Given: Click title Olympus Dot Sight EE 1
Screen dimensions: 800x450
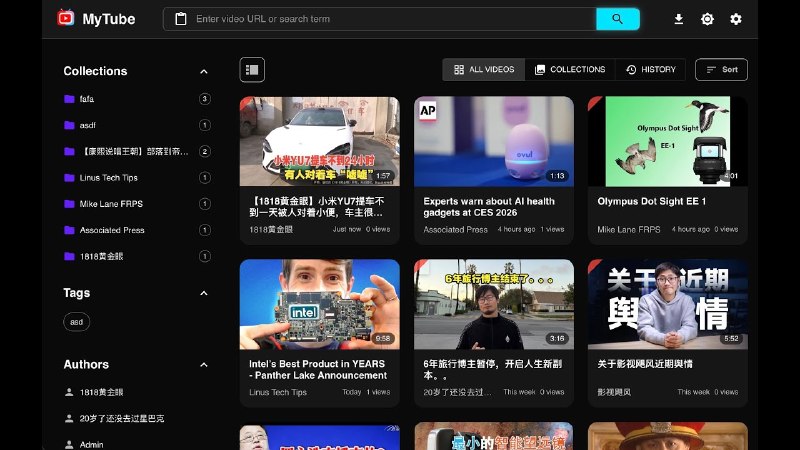Looking at the screenshot, I should click(x=652, y=202).
